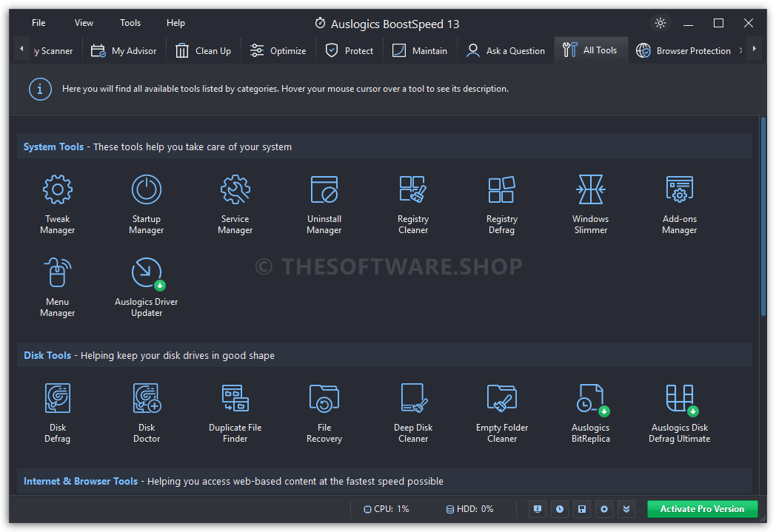
Task: Switch to the My Advisor tab
Action: tap(124, 51)
